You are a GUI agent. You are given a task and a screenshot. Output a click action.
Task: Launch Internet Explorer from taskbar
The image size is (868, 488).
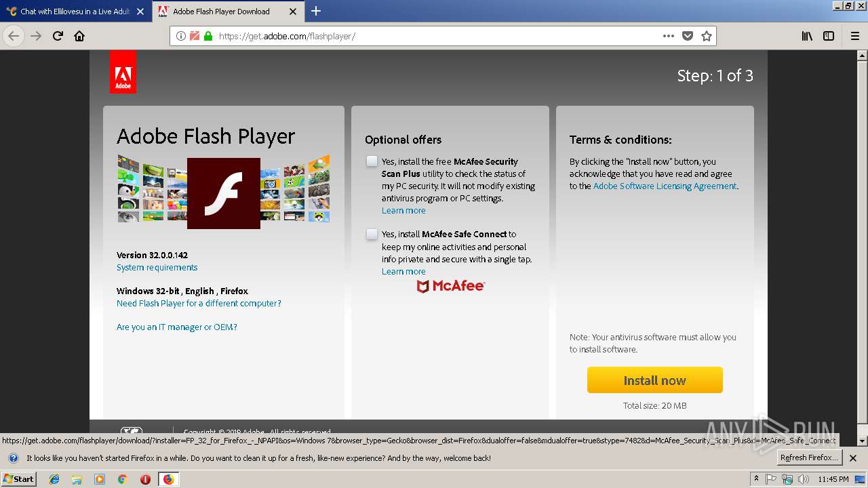click(x=54, y=479)
